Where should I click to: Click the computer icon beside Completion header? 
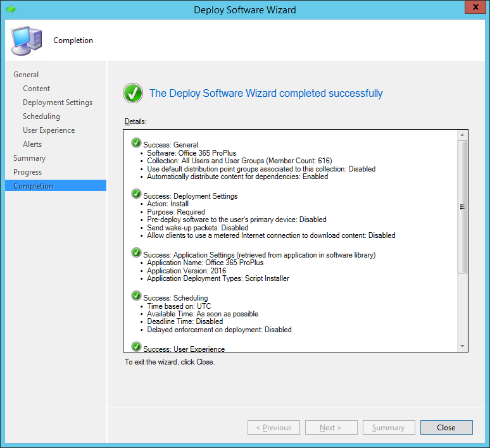[x=27, y=40]
